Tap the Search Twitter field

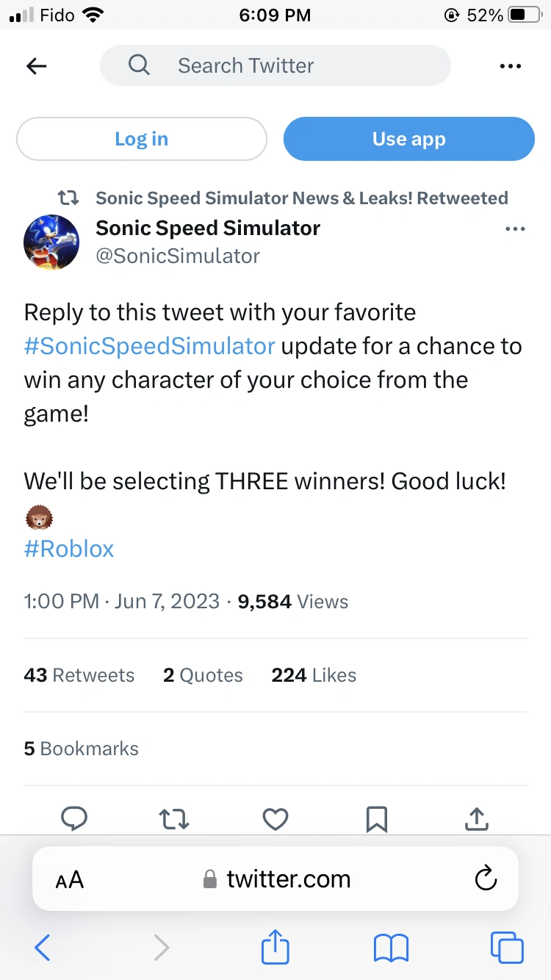tap(275, 66)
